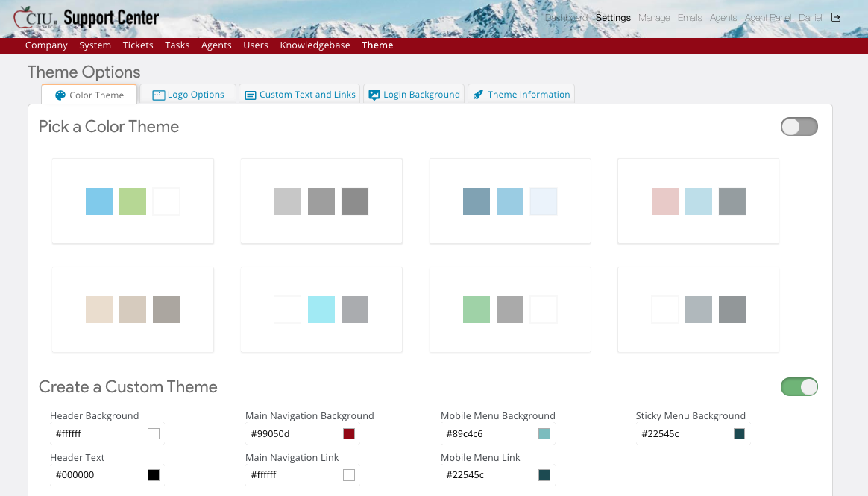Click the CIU apple logo
This screenshot has width=868, height=496.
pos(22,16)
